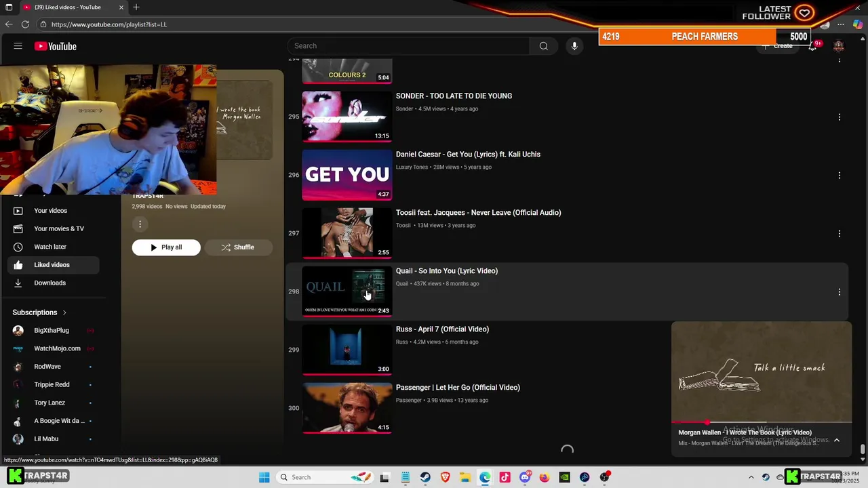The width and height of the screenshot is (868, 488).
Task: Open TikTok from the taskbar
Action: coord(505,477)
